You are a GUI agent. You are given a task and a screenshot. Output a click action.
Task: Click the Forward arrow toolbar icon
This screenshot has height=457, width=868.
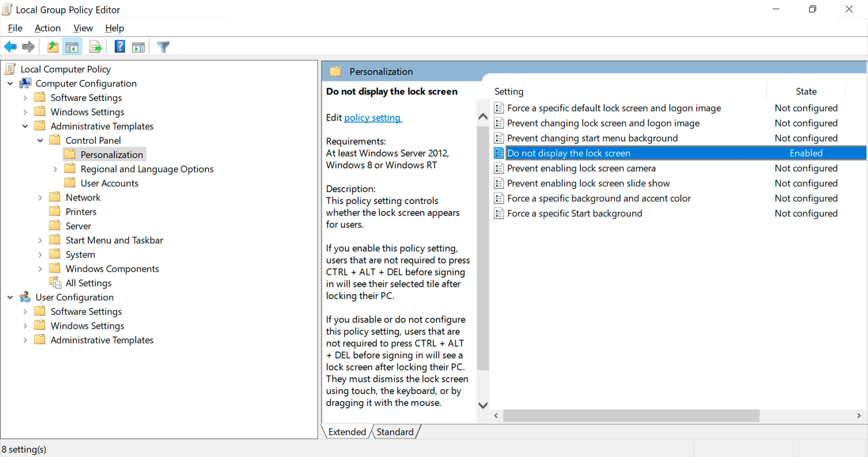(28, 47)
